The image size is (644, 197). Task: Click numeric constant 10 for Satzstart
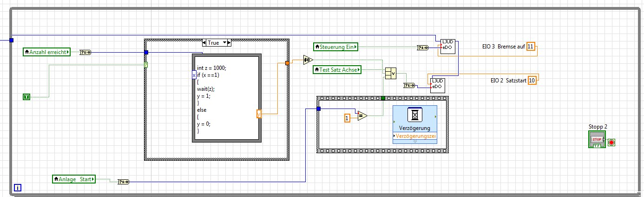pos(532,80)
